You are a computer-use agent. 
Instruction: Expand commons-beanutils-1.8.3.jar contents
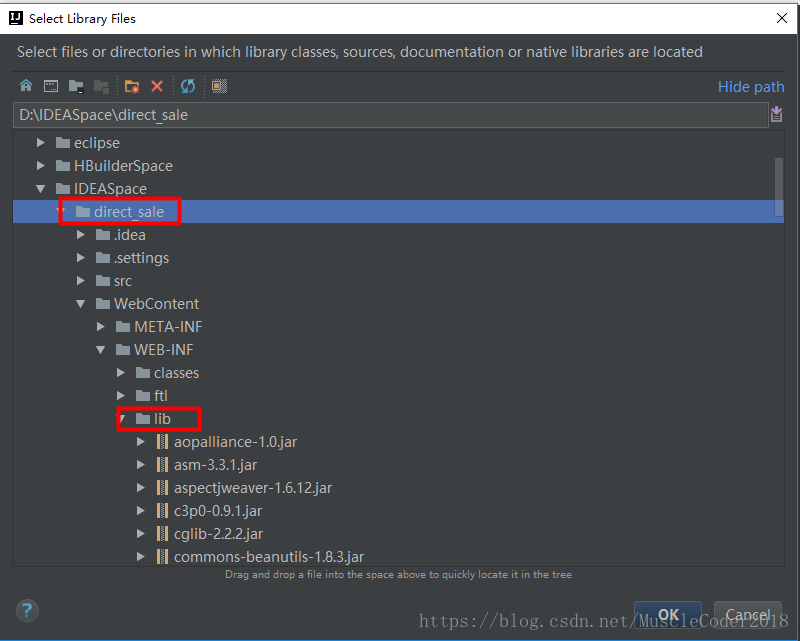pyautogui.click(x=141, y=556)
